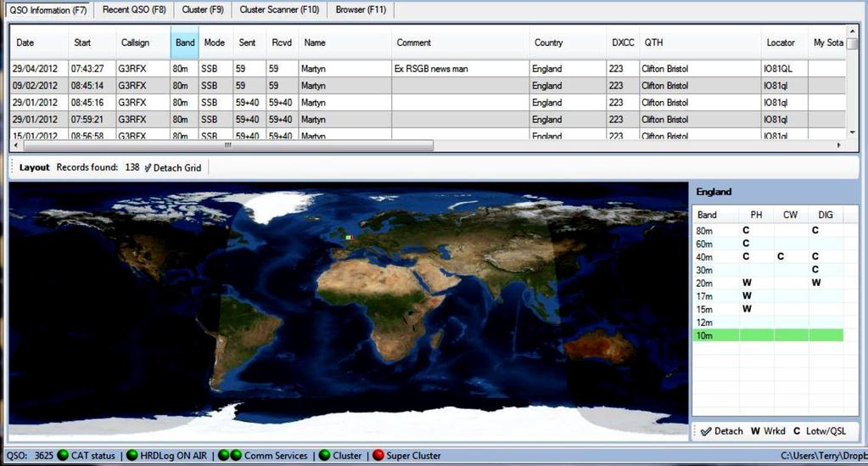Sort by the Date column header
The width and height of the screenshot is (868, 466).
39,42
